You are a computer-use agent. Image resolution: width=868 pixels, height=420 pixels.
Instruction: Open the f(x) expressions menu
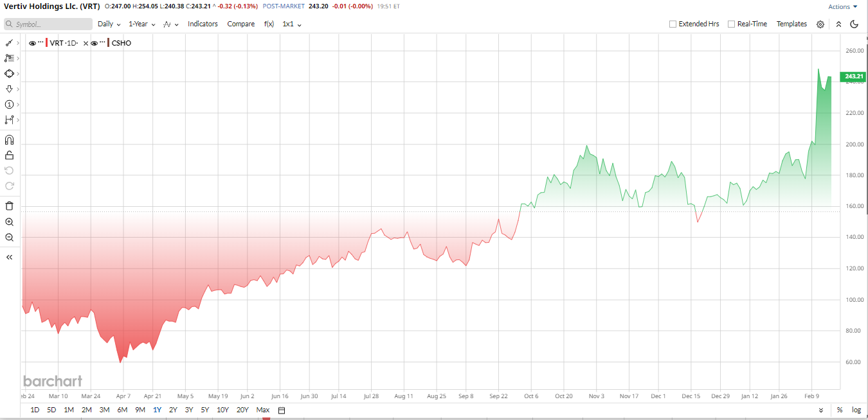[269, 24]
